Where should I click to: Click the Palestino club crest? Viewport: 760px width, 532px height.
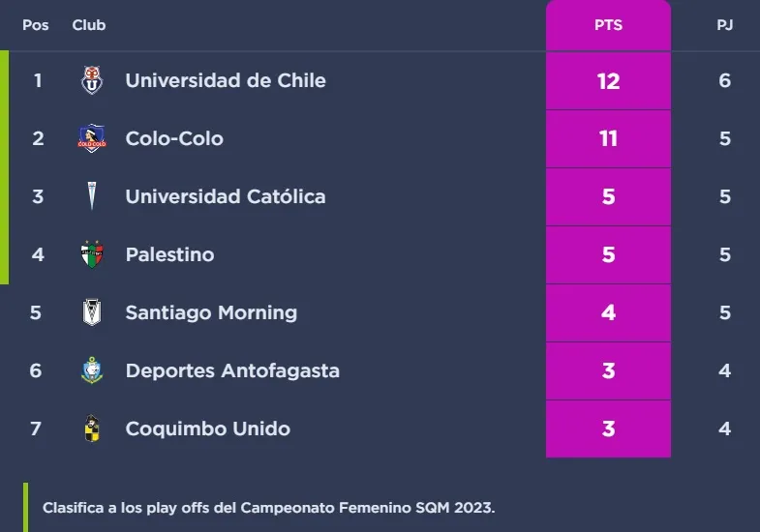coord(92,254)
